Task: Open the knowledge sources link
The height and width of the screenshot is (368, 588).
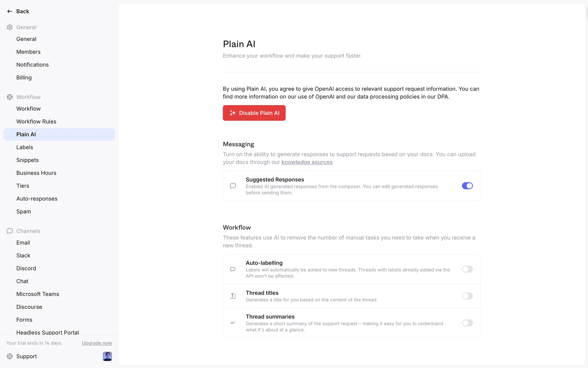Action: point(307,162)
